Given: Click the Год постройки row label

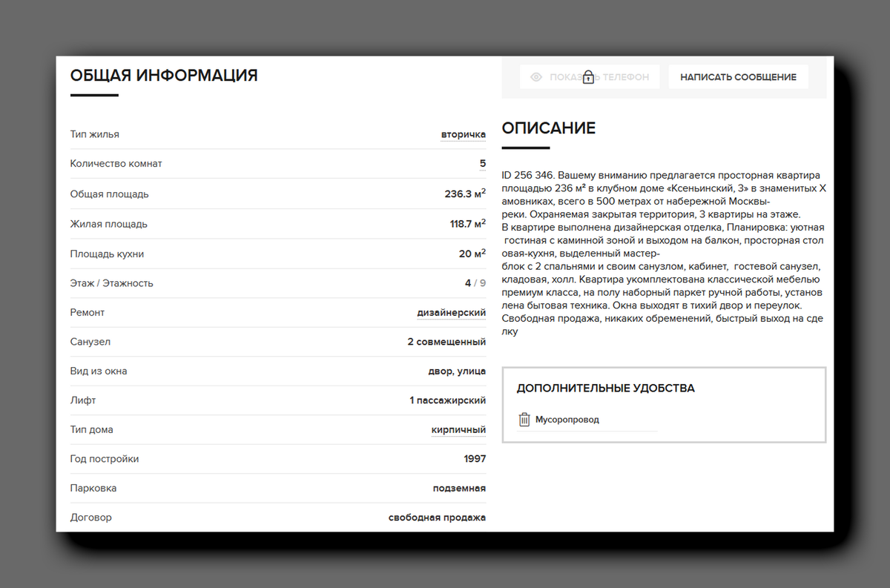Looking at the screenshot, I should (105, 459).
